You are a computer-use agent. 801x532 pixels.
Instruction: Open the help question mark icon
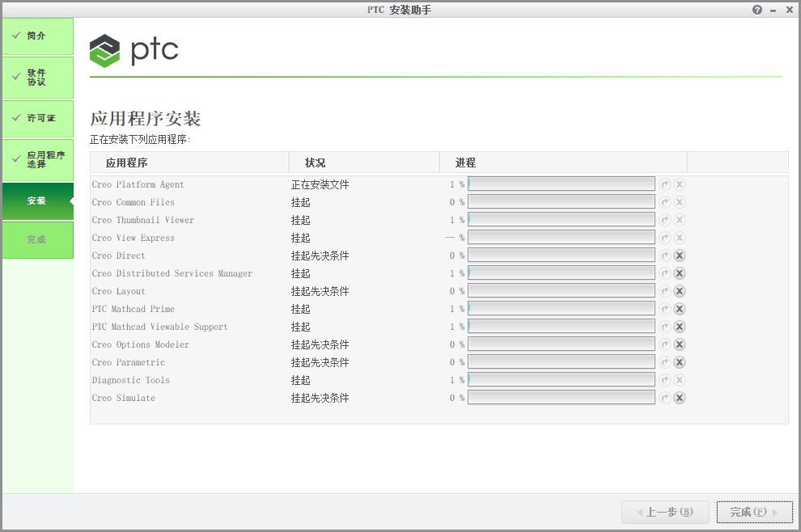(x=757, y=10)
